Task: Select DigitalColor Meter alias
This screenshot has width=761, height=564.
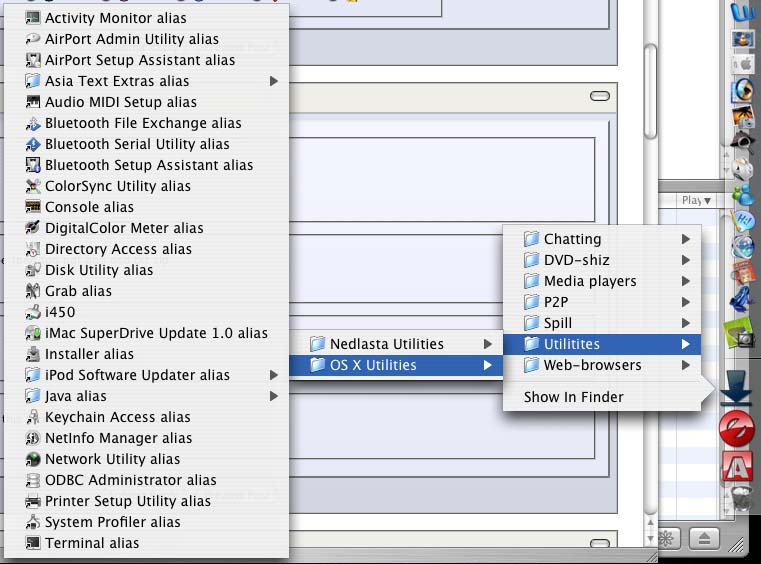Action: [147, 228]
